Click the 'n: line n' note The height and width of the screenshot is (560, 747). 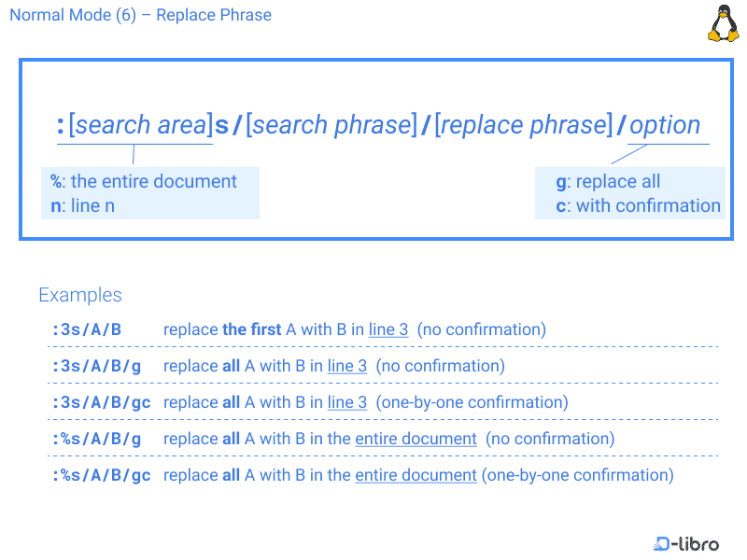(x=82, y=205)
